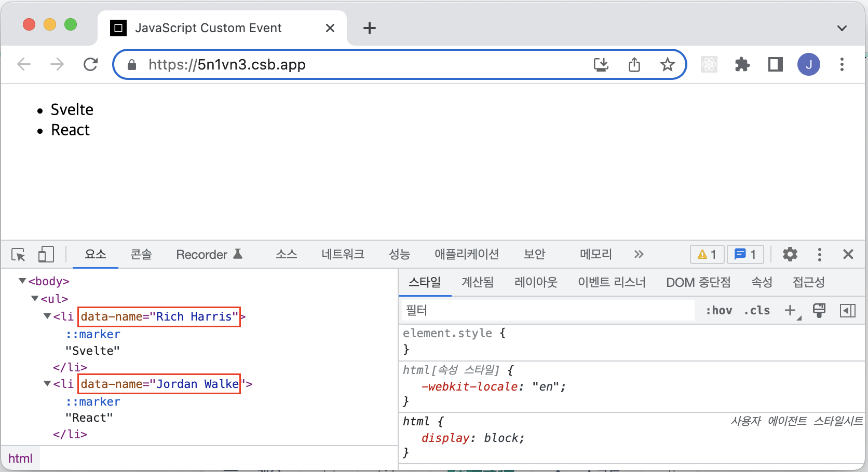Switch to the 스타일 tab
This screenshot has width=868, height=472.
pos(425,282)
